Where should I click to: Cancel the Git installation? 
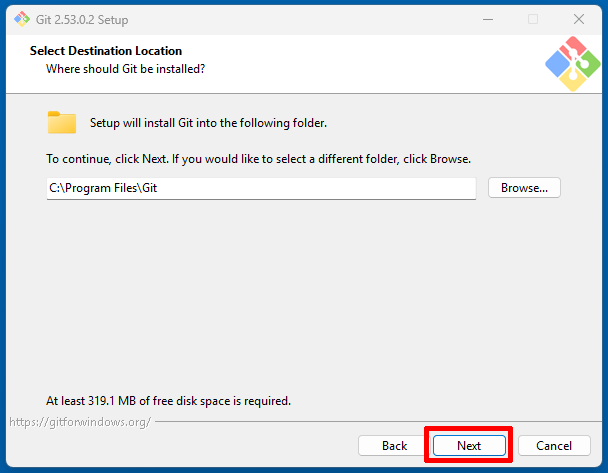tap(553, 446)
